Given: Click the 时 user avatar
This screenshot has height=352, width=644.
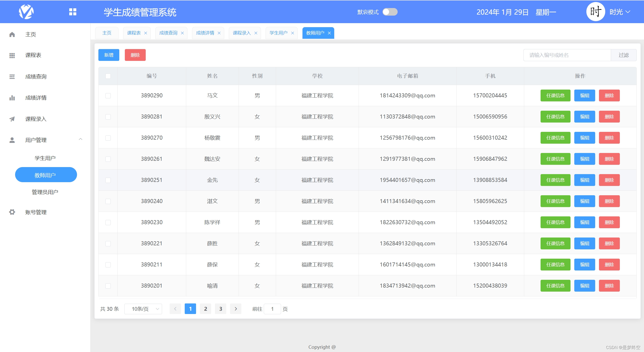Looking at the screenshot, I should (596, 12).
